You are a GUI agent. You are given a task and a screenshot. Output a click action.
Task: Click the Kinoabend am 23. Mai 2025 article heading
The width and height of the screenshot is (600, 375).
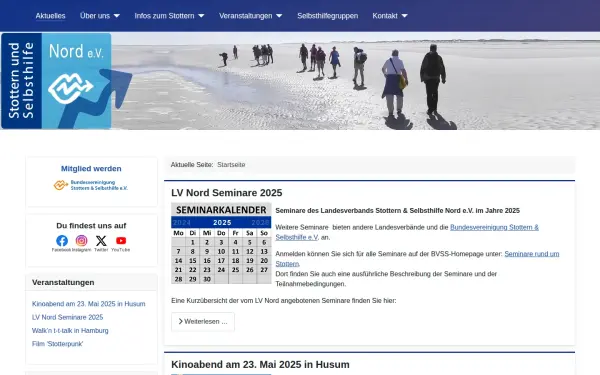point(260,365)
